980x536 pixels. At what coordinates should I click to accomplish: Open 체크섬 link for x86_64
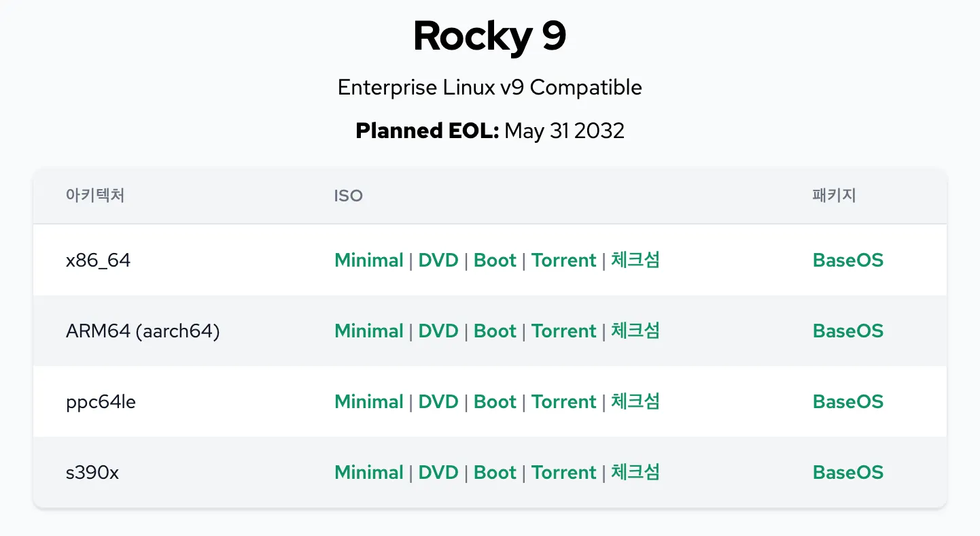tap(635, 260)
